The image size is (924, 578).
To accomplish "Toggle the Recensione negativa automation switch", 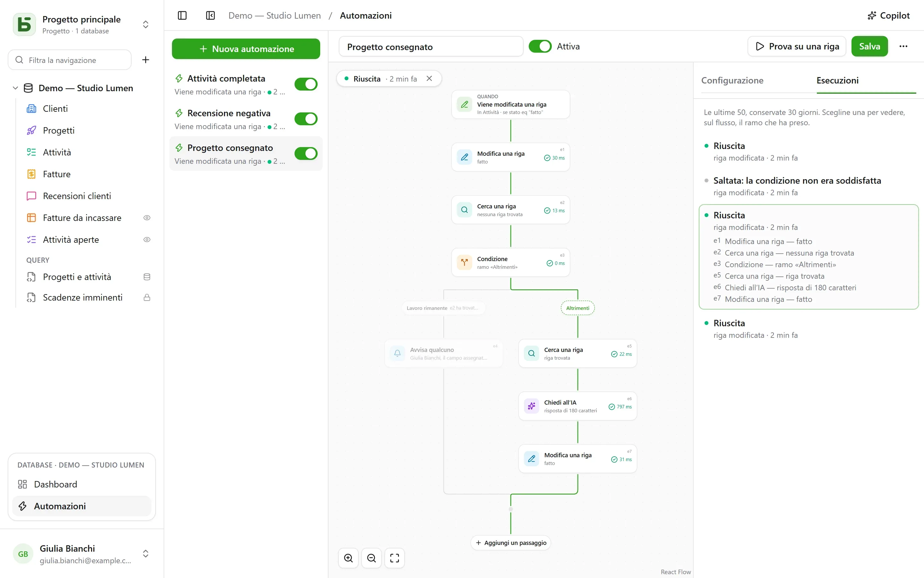I will coord(306,119).
